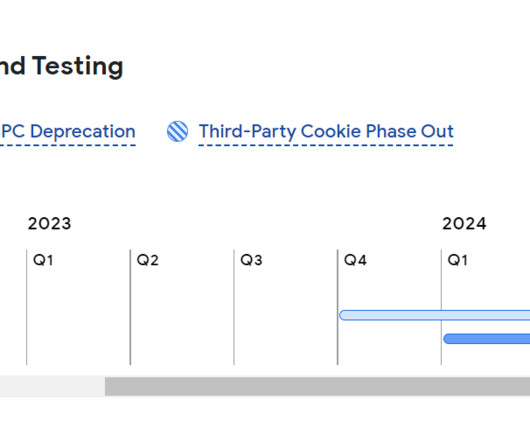Click the rounded start of the light blue bar
Screen dimensions: 530x443
point(344,315)
